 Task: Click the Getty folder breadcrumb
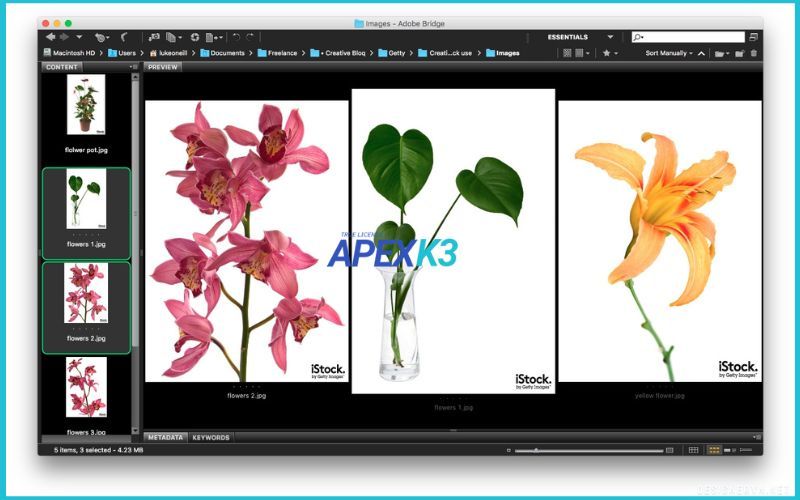[392, 53]
